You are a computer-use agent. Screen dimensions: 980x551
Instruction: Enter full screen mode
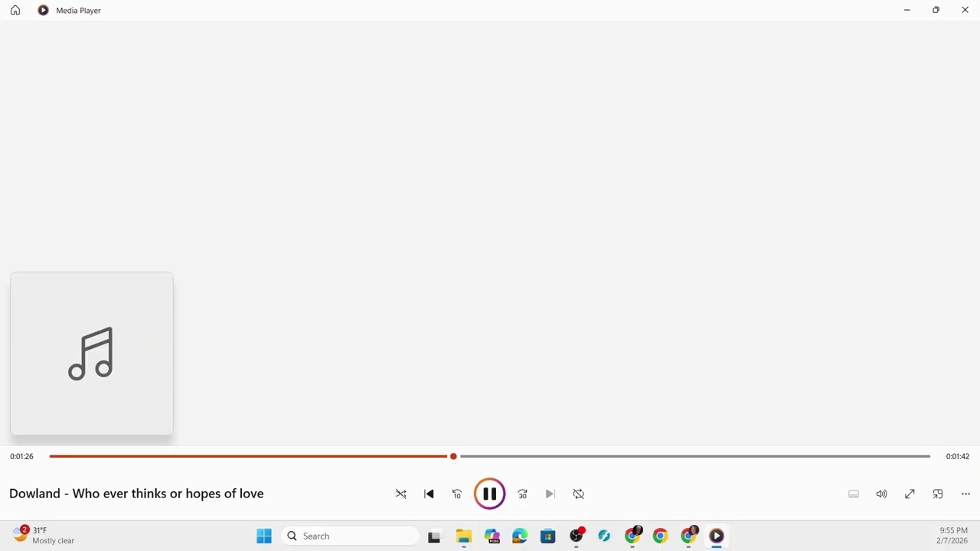pyautogui.click(x=910, y=494)
